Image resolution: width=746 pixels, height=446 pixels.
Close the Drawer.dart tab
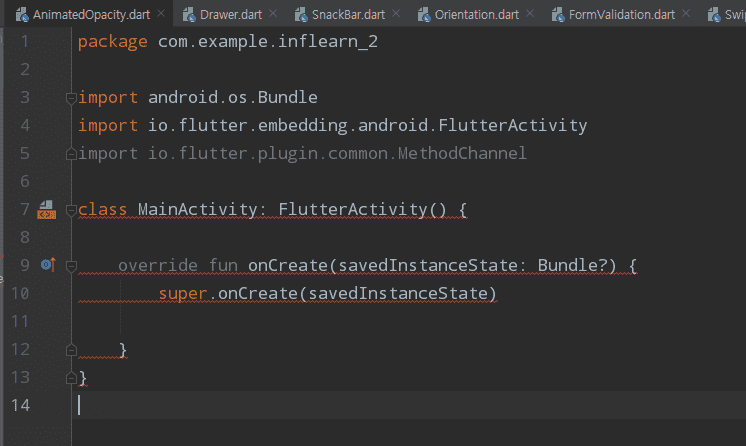click(x=274, y=16)
